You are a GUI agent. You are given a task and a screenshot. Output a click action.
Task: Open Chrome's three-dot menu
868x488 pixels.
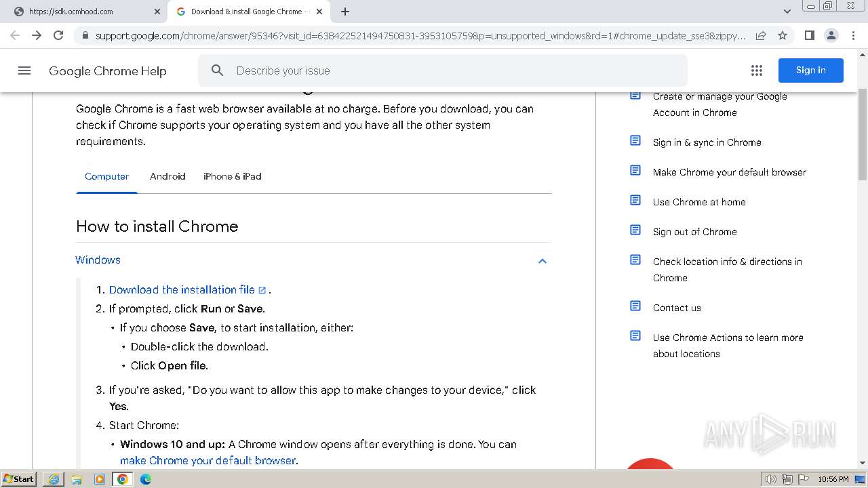[853, 35]
